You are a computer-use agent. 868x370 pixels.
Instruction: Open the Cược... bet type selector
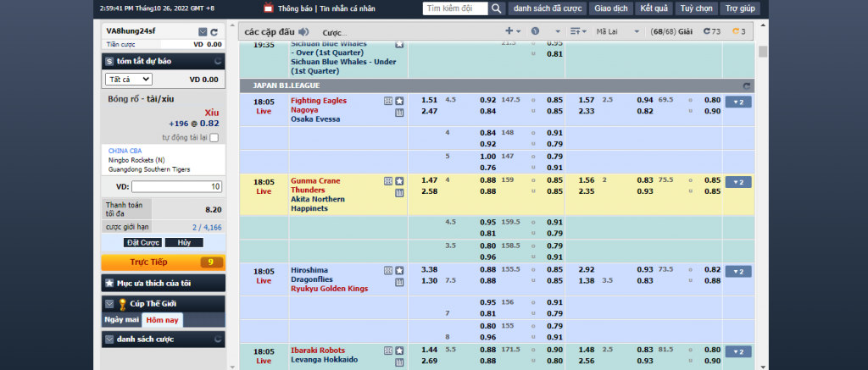[x=335, y=33]
